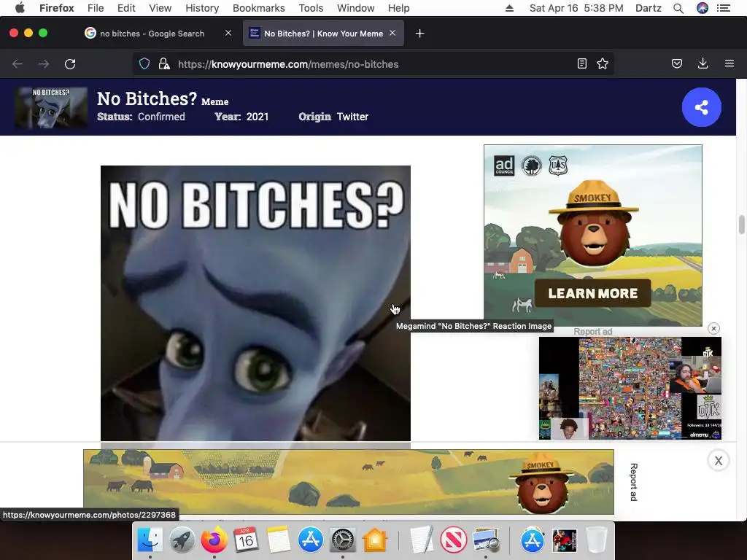
Task: Open Trash in the dock
Action: click(596, 540)
